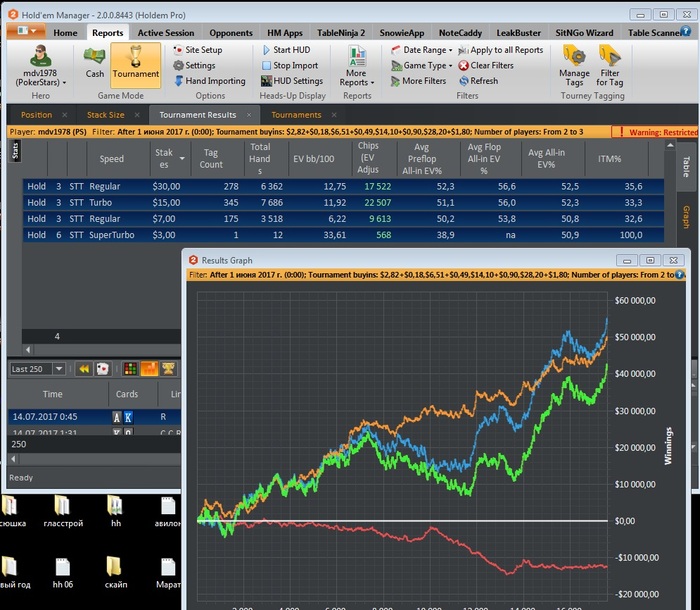The width and height of the screenshot is (700, 610).
Task: Open the TableNinja 2 tab
Action: click(341, 33)
